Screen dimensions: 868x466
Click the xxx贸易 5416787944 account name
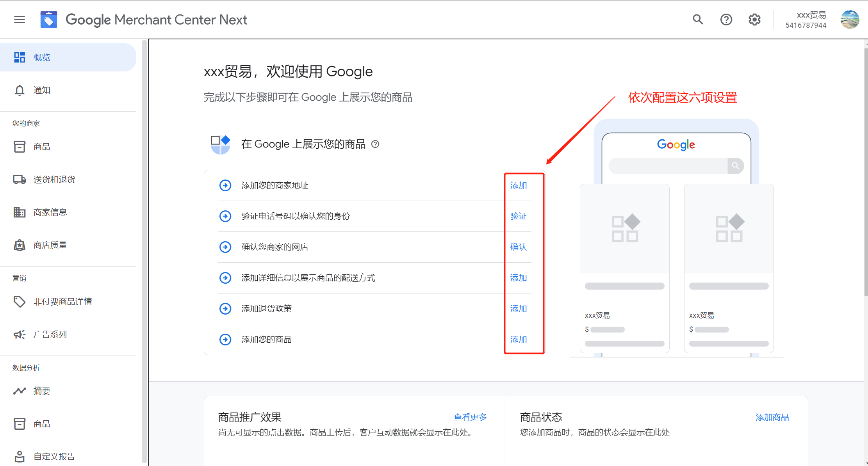806,20
